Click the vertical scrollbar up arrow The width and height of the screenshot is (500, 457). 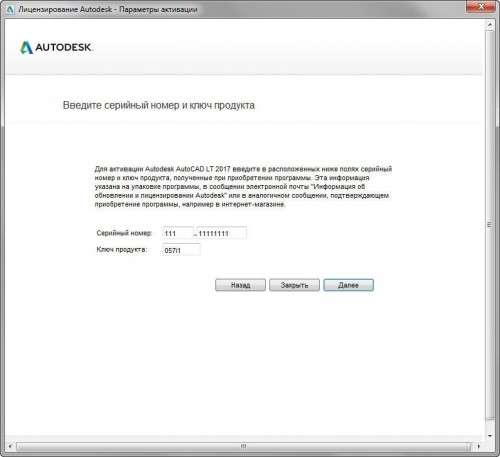tap(490, 25)
